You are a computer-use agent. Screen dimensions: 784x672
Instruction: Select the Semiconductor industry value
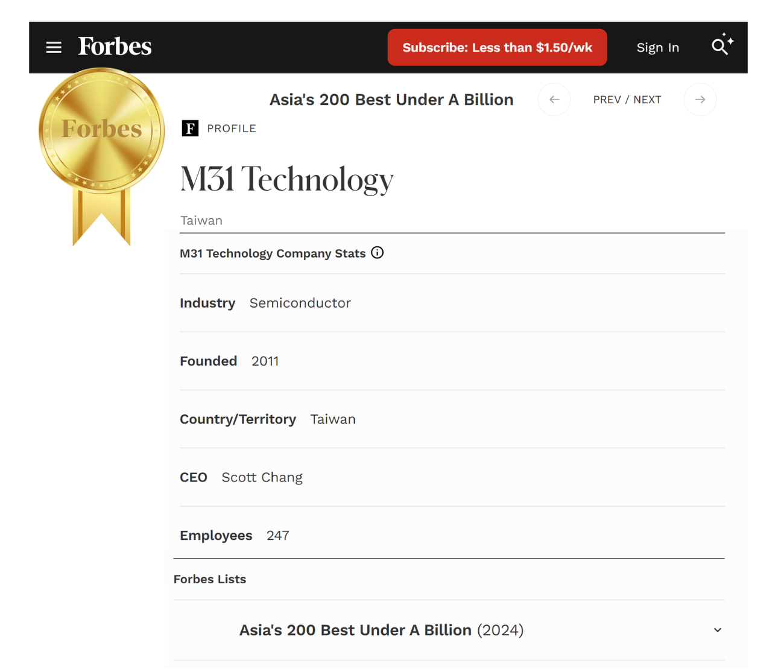[300, 303]
